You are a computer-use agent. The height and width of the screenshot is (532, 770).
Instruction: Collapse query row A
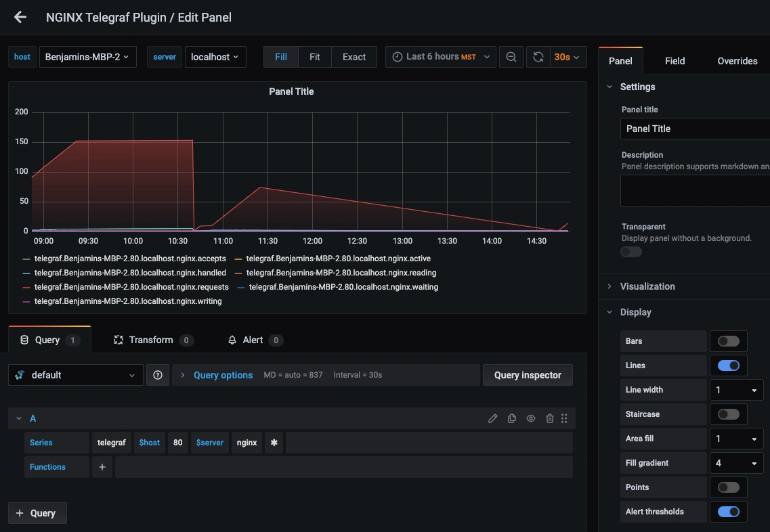click(x=19, y=418)
